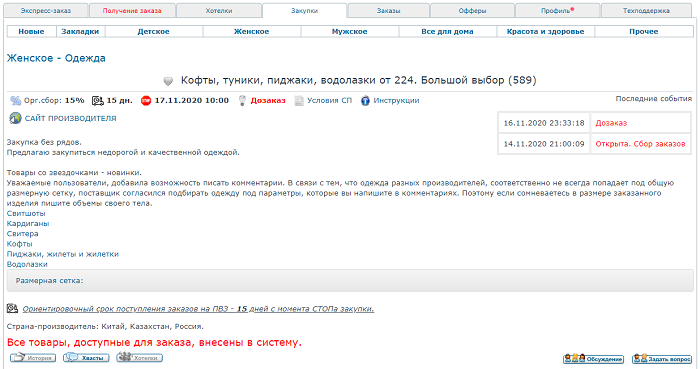Click the Задать вопрос button
The image size is (700, 369).
pos(662,359)
